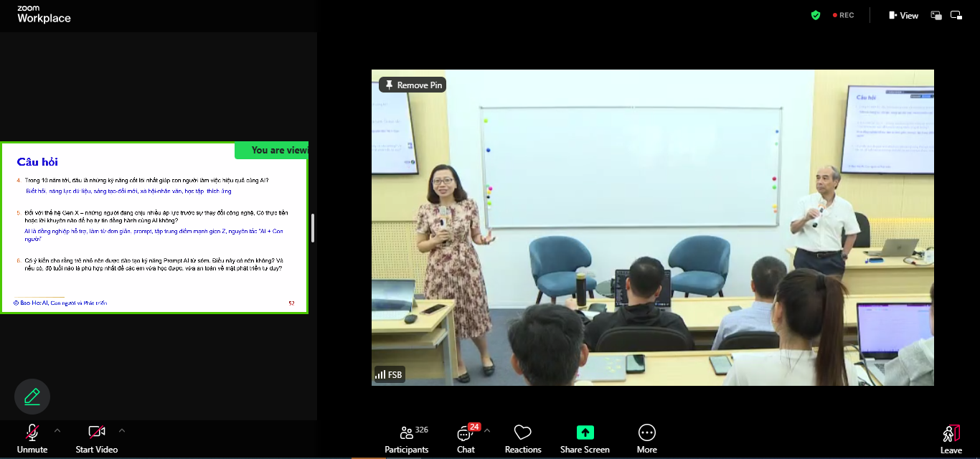Open the Reactions heart icon
The height and width of the screenshot is (459, 980).
[522, 432]
